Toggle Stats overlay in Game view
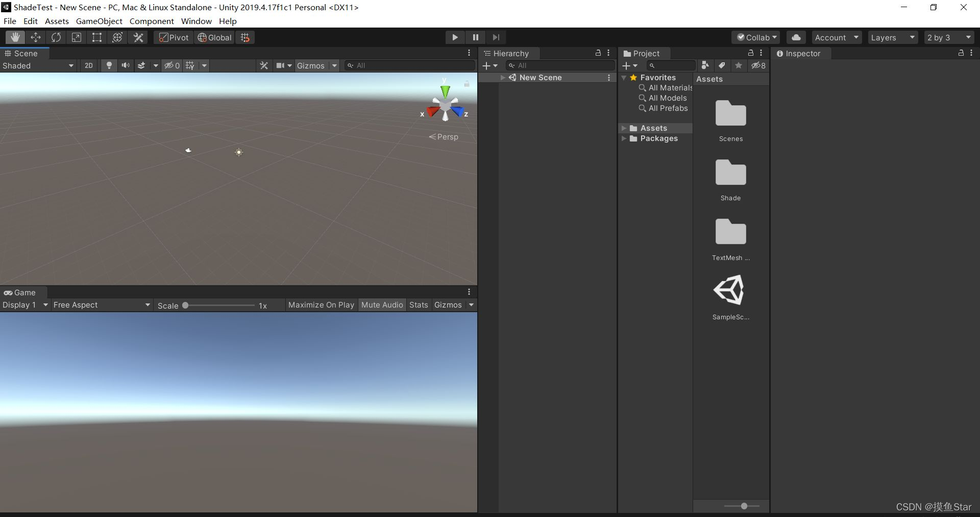The width and height of the screenshot is (980, 517). (x=419, y=305)
